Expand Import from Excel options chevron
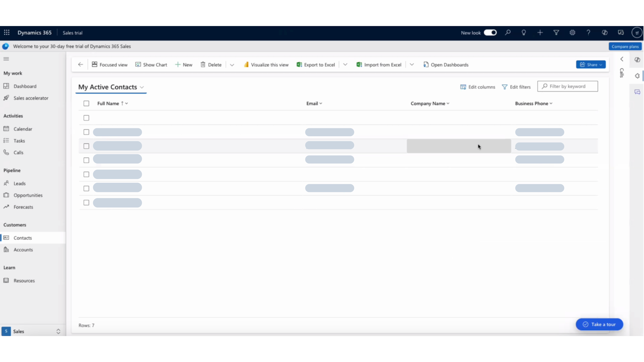Screen dimensions: 644x362 412,64
